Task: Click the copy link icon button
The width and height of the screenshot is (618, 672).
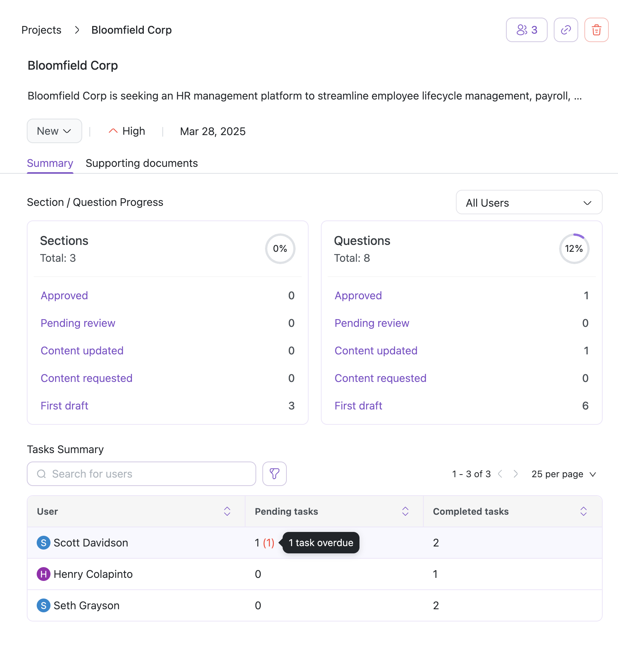Action: (x=566, y=30)
